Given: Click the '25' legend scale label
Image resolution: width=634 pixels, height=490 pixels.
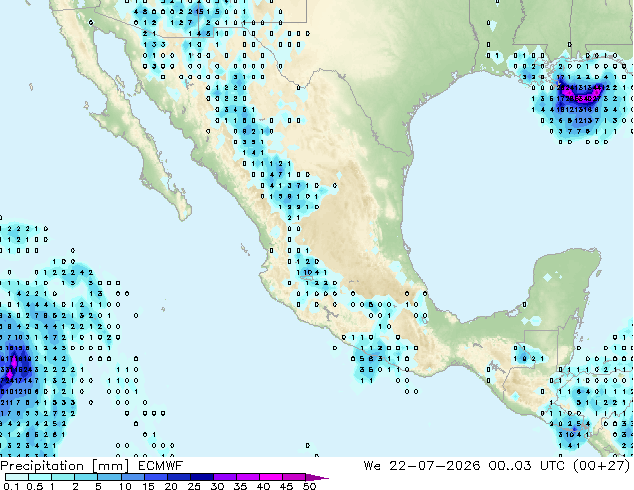Looking at the screenshot, I should (x=194, y=486).
